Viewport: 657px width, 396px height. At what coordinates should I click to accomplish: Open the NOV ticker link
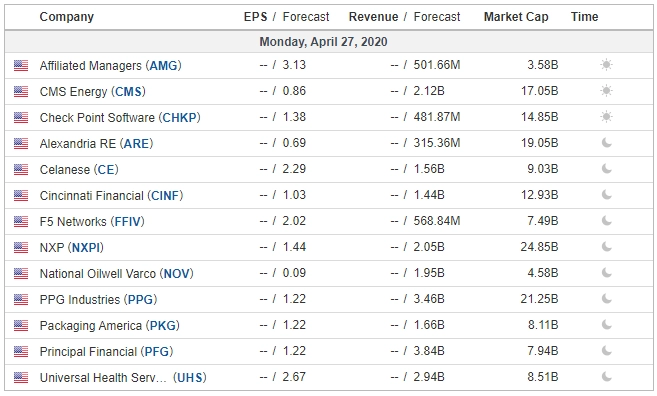pyautogui.click(x=176, y=274)
